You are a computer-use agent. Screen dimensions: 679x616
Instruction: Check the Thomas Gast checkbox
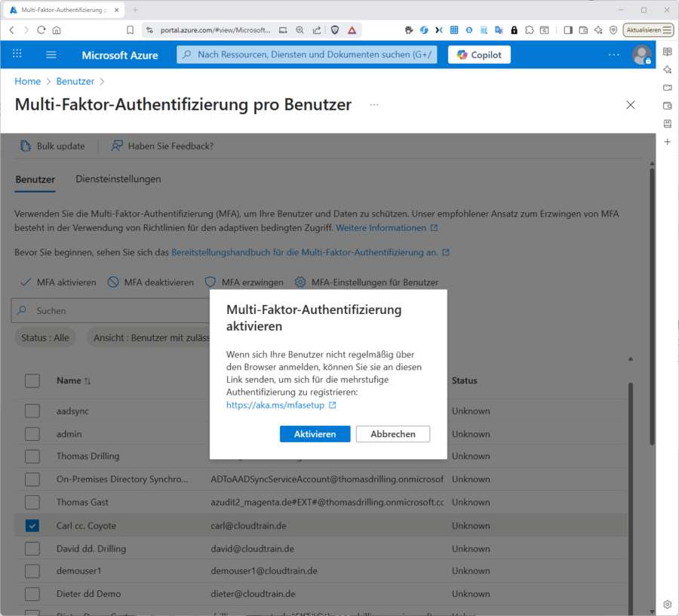(32, 502)
